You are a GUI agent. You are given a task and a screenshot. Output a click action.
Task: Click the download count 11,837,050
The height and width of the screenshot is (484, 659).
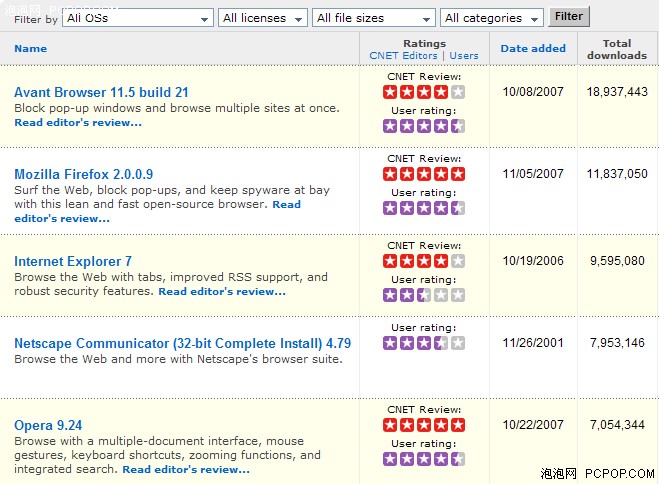[617, 174]
